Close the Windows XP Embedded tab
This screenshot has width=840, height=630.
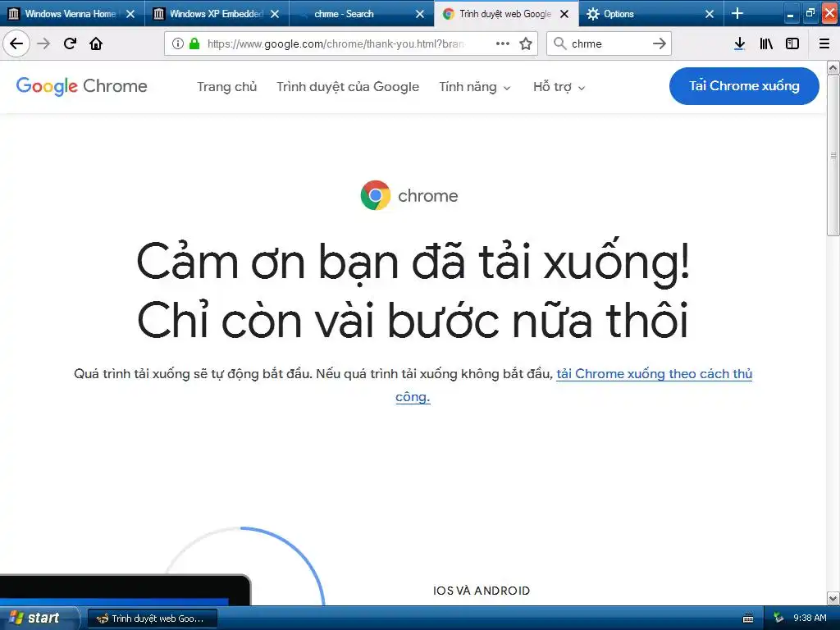click(x=275, y=14)
